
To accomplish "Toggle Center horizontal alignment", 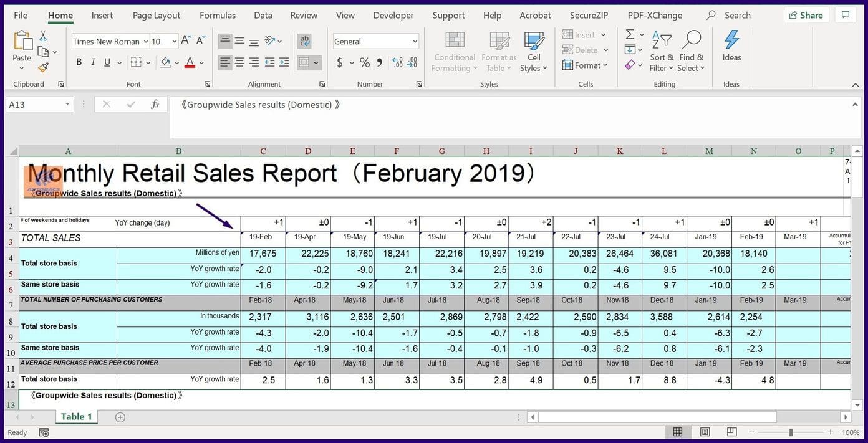I will pyautogui.click(x=239, y=62).
